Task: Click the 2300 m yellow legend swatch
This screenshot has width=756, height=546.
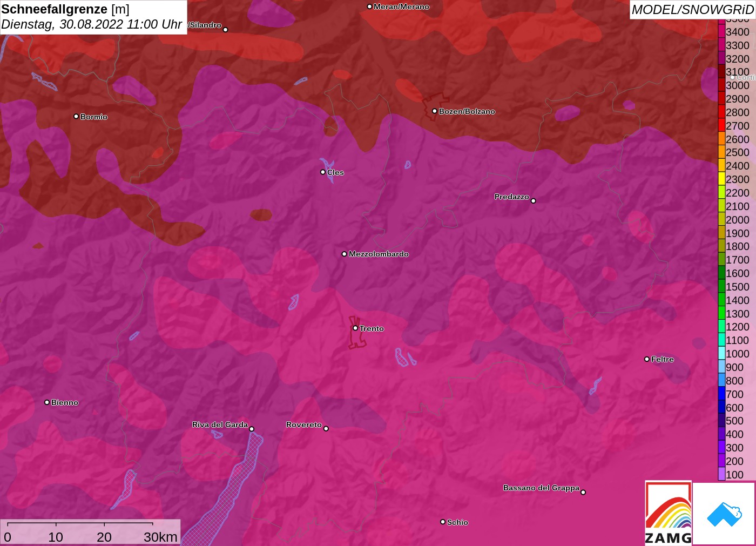Action: pos(721,179)
